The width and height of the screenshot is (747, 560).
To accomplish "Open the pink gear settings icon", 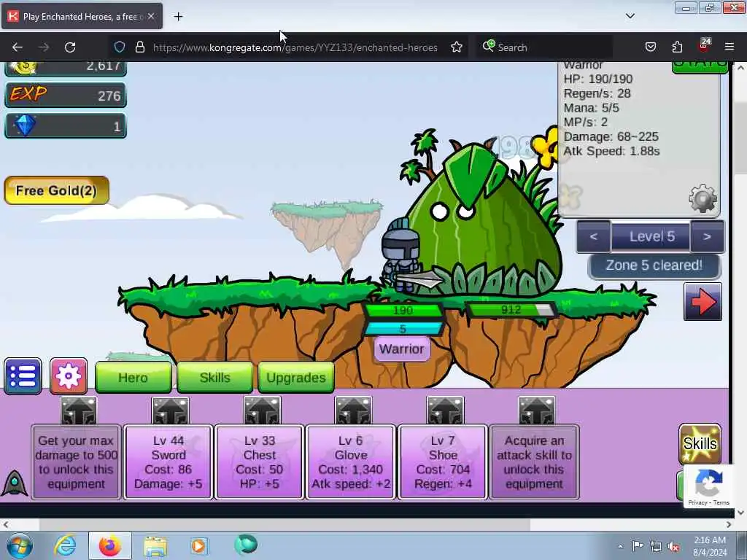I will pyautogui.click(x=69, y=376).
